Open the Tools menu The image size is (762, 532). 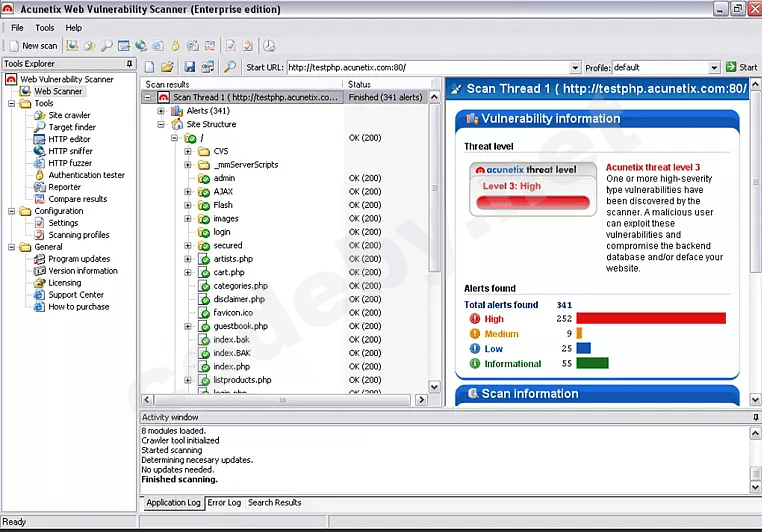coord(45,28)
